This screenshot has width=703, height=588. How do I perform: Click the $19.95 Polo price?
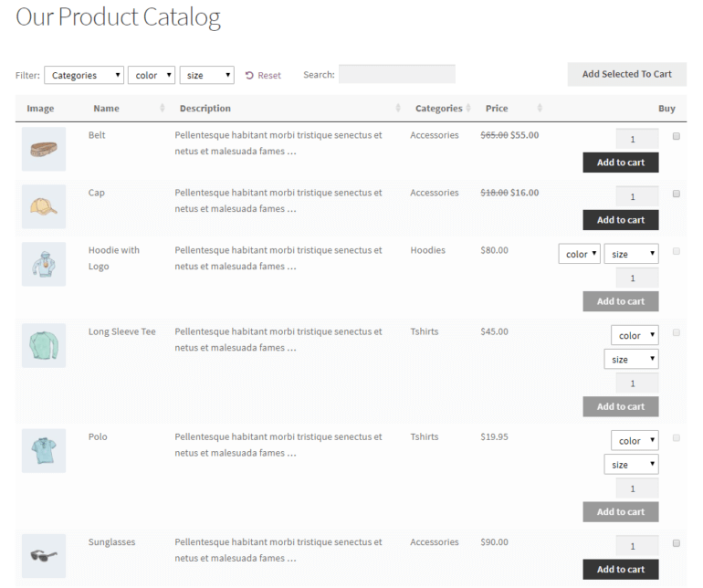(x=495, y=436)
